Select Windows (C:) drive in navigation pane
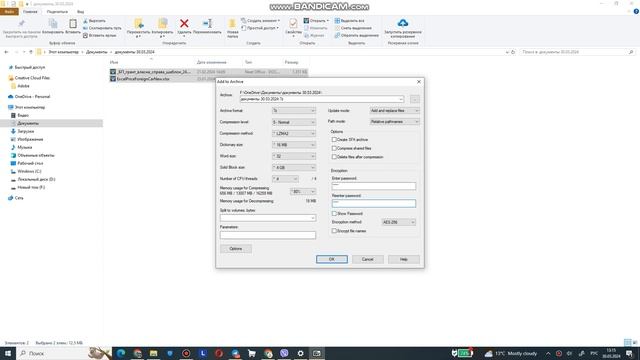Image resolution: width=640 pixels, height=360 pixels. pos(29,171)
